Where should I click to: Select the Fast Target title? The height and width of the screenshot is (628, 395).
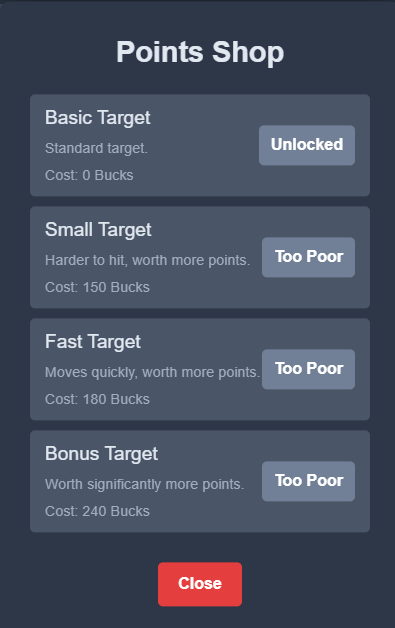pyautogui.click(x=93, y=342)
